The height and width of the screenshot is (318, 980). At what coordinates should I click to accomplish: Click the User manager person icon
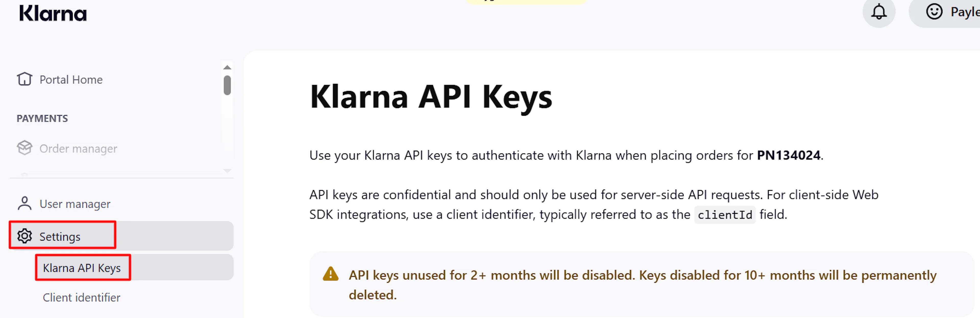[x=25, y=203]
